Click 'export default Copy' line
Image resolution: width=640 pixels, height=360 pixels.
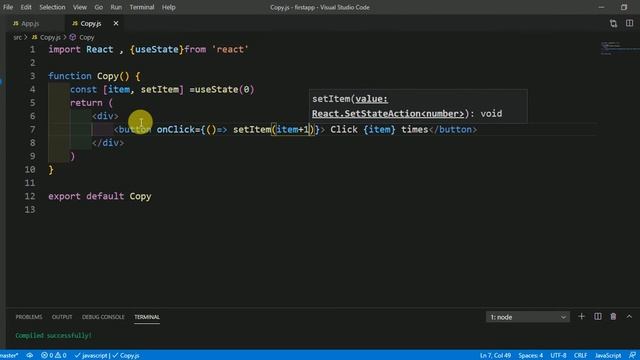point(100,196)
